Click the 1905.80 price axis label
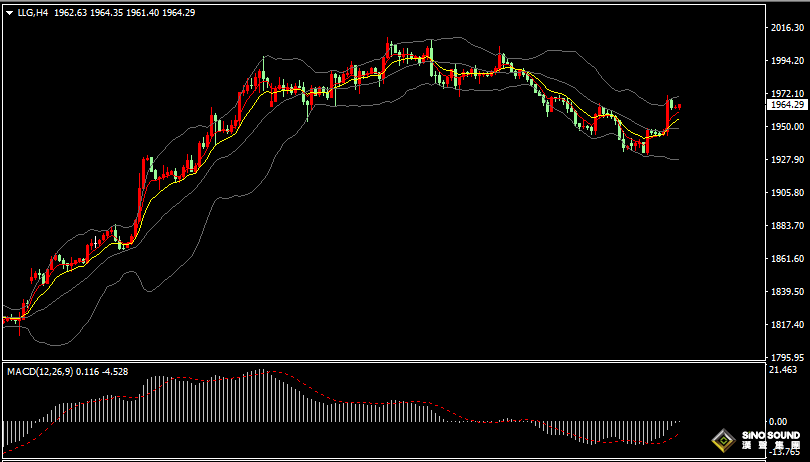The width and height of the screenshot is (810, 462). pos(786,193)
